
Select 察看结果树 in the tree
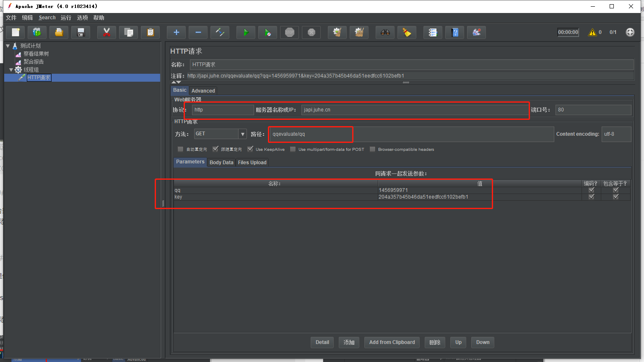[x=36, y=54]
